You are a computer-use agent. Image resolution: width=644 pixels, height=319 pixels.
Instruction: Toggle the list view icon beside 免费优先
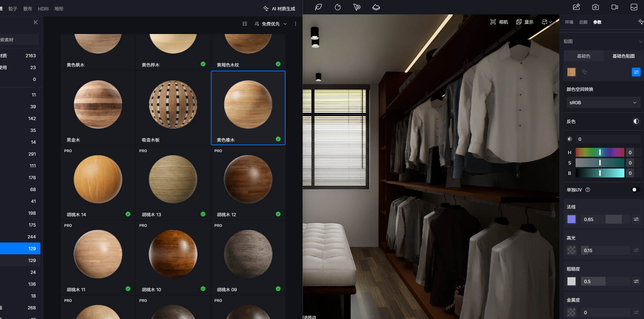pos(245,24)
